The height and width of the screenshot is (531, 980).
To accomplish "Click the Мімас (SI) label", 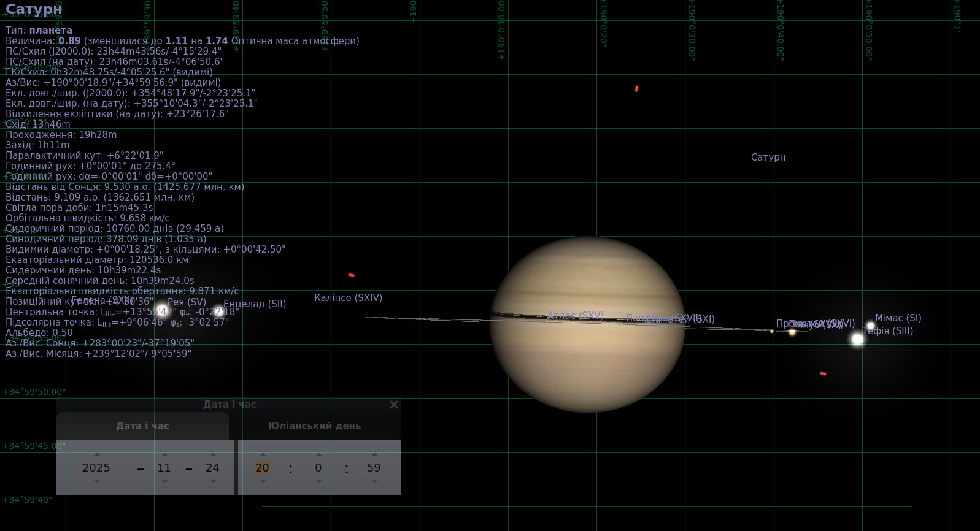I will (x=898, y=318).
